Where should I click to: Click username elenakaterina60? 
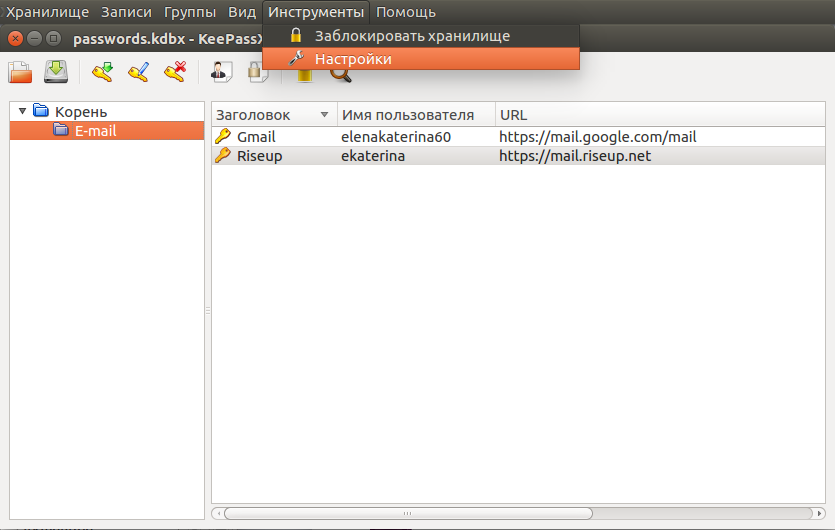point(396,137)
